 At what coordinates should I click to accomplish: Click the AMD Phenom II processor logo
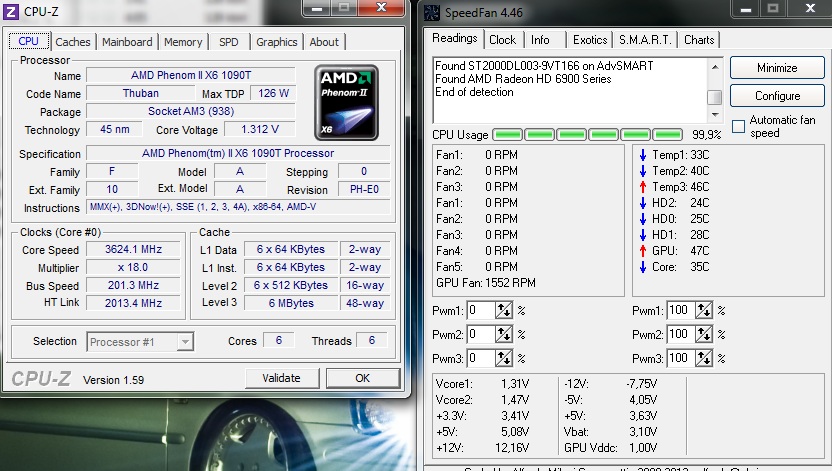[x=346, y=102]
